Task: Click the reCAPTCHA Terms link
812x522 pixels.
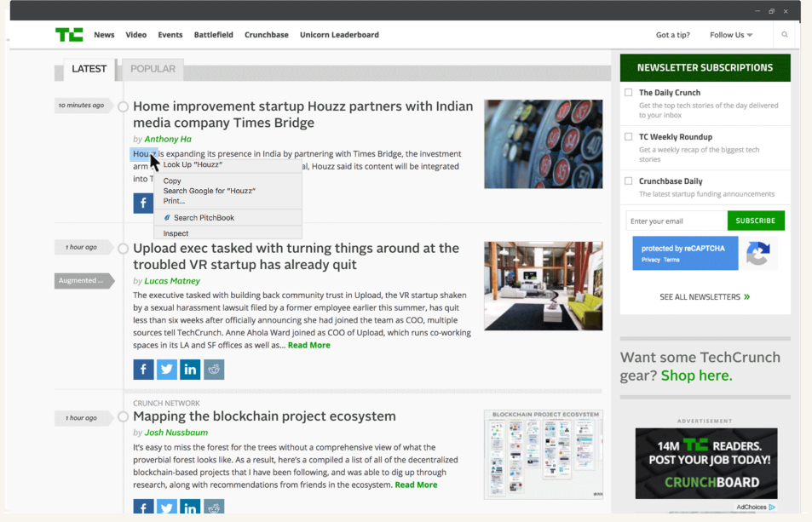Action: 671,260
